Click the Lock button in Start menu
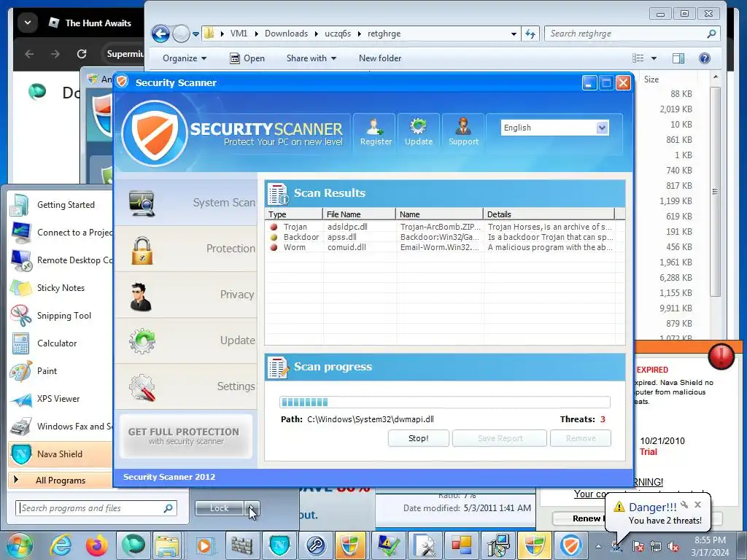The image size is (747, 560). point(219,508)
